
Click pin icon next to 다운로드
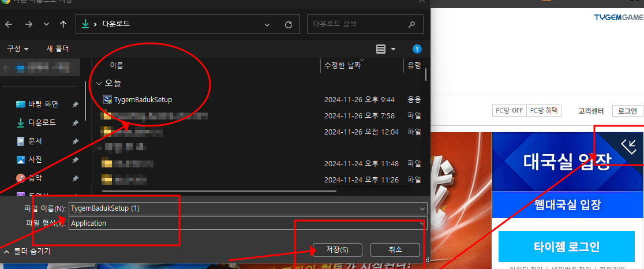75,123
